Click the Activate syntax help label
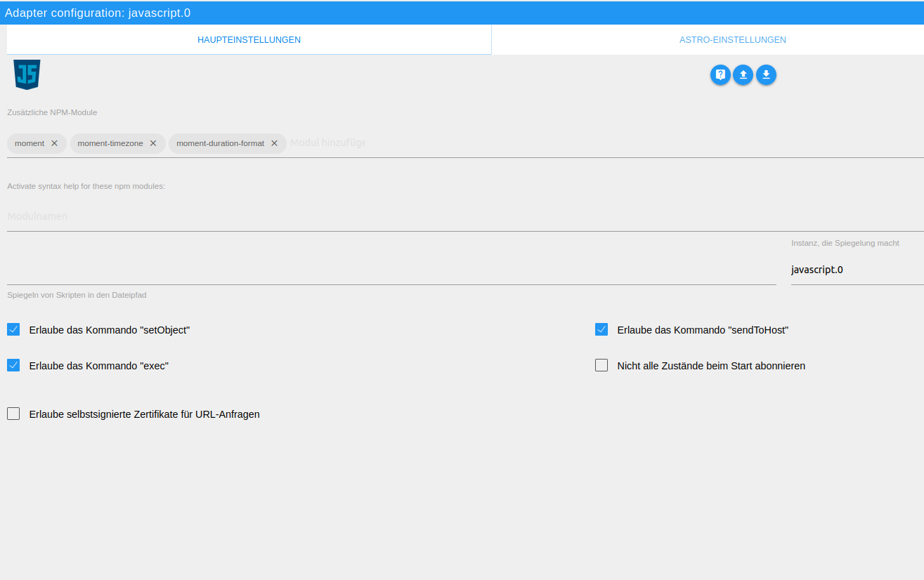The width and height of the screenshot is (924, 580). pyautogui.click(x=86, y=186)
